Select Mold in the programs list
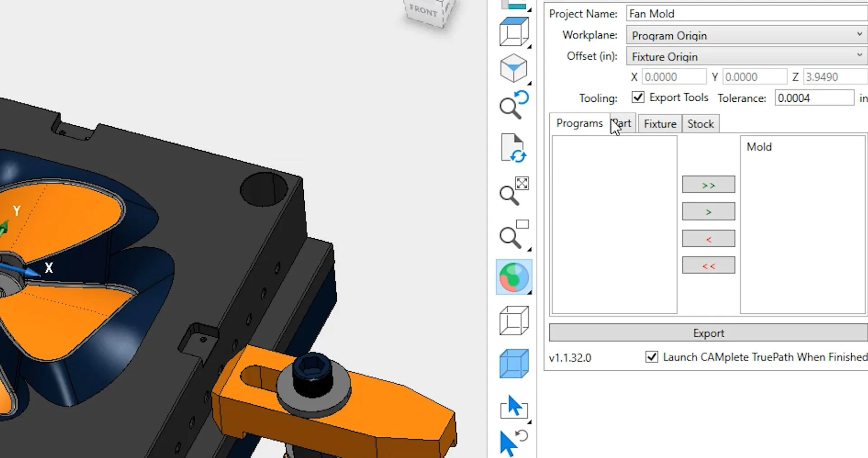The height and width of the screenshot is (458, 868). coord(759,147)
